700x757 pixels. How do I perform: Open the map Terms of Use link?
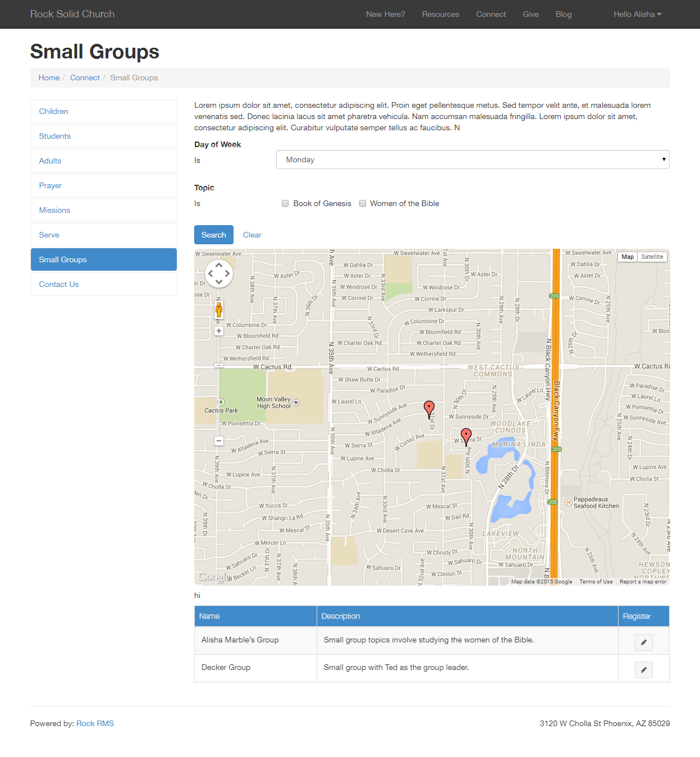(x=596, y=582)
